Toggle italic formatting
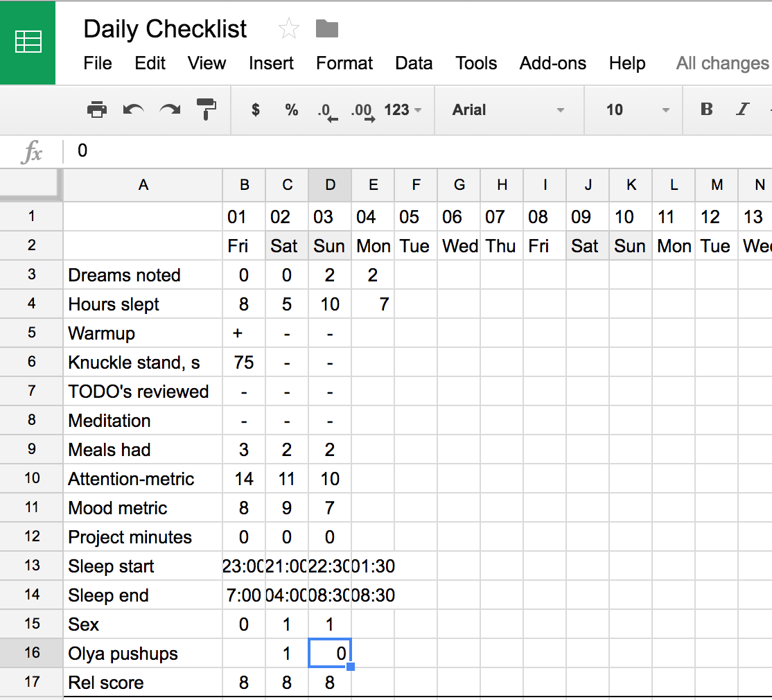The width and height of the screenshot is (772, 700). (x=743, y=110)
